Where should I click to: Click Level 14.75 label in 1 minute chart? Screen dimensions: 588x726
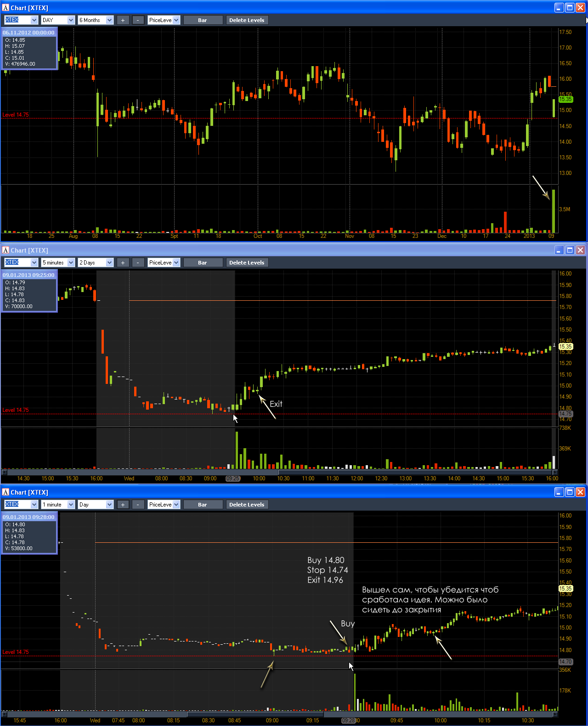tap(16, 652)
